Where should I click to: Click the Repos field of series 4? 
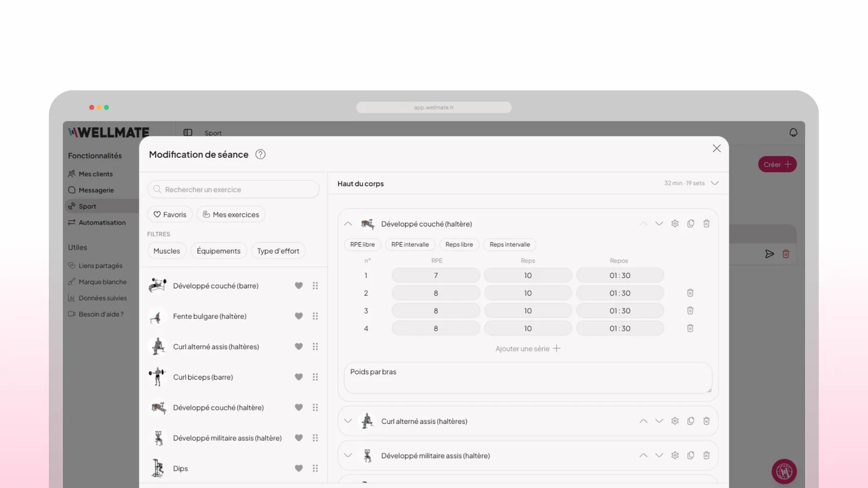(x=620, y=329)
